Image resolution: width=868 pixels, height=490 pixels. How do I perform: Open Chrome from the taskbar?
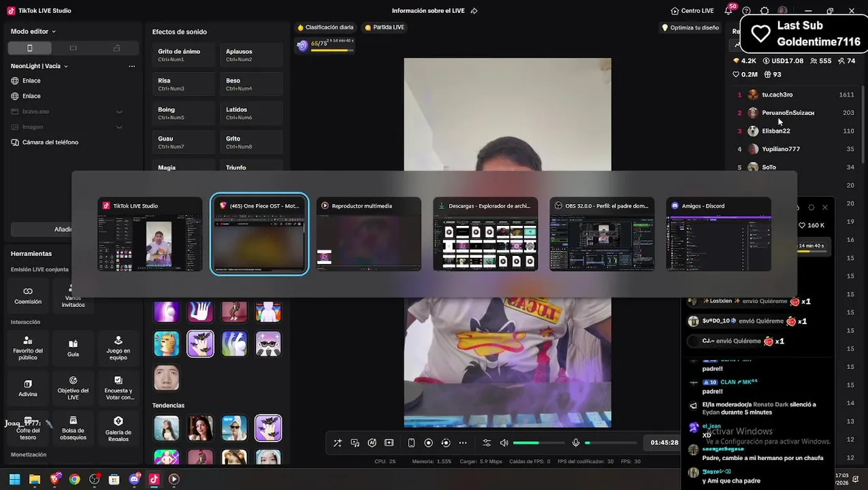click(75, 479)
